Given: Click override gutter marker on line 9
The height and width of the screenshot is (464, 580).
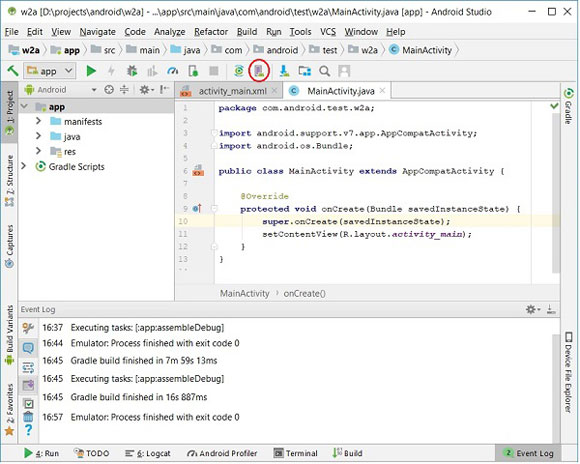Looking at the screenshot, I should click(197, 209).
